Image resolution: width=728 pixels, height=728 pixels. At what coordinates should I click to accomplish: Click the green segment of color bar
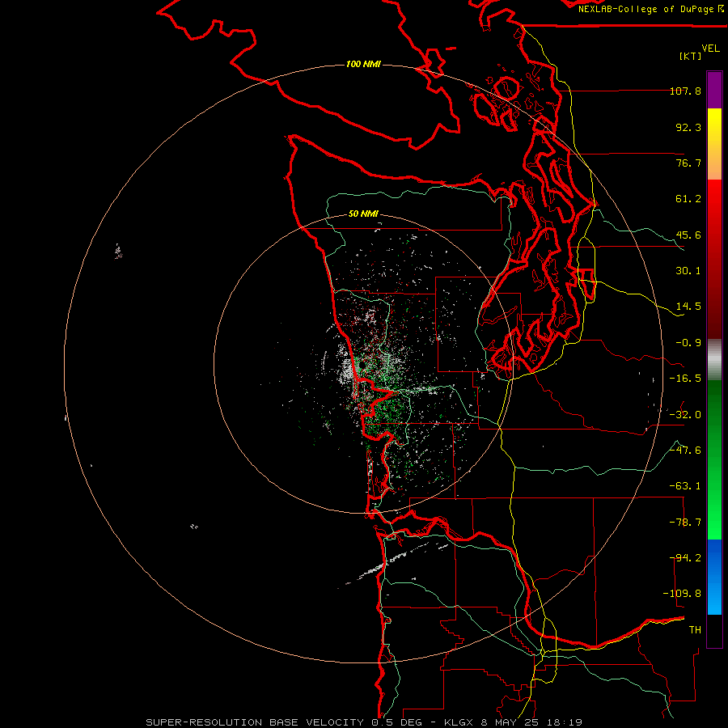714,459
